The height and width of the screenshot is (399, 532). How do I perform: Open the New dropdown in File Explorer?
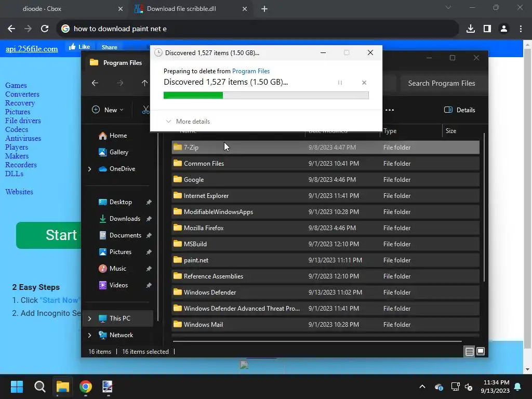coord(108,110)
